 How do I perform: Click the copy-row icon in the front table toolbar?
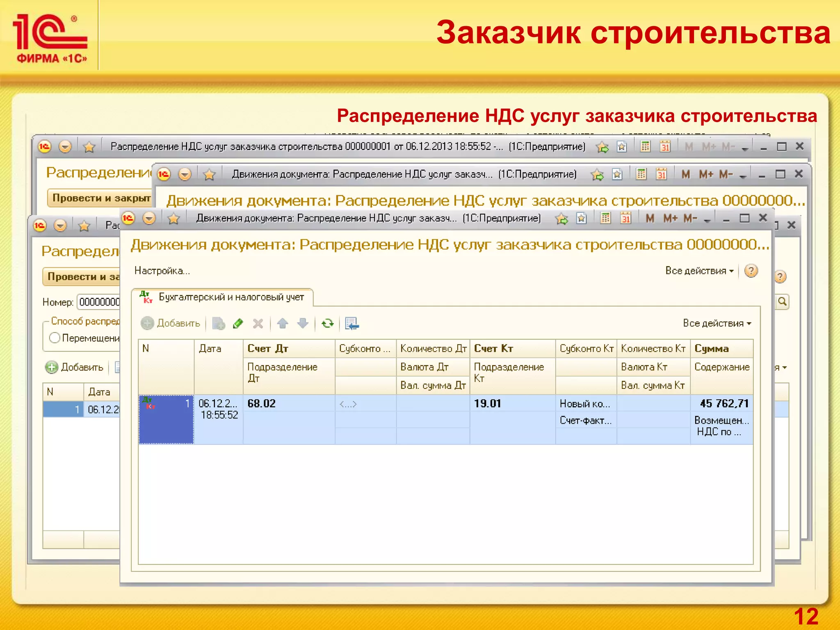tap(219, 324)
